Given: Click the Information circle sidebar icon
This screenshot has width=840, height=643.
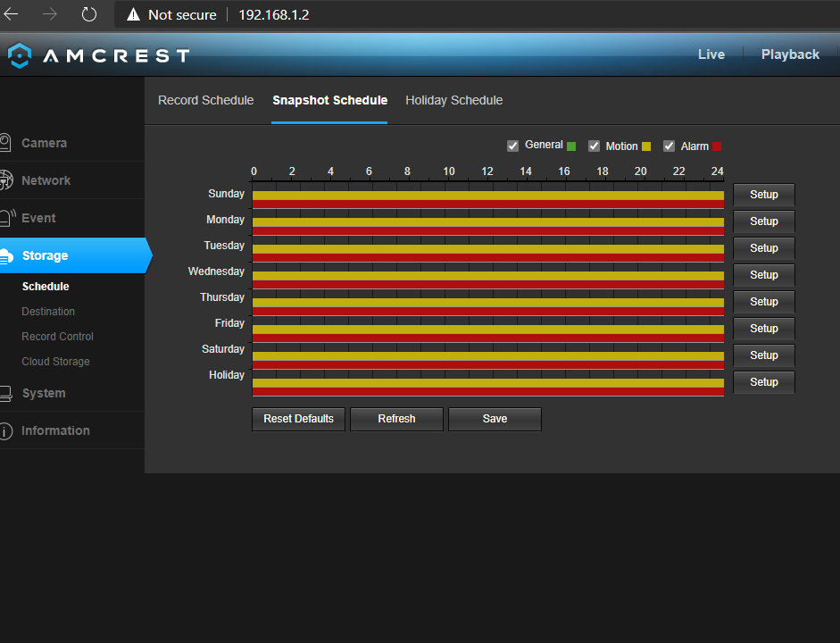Looking at the screenshot, I should 6,430.
